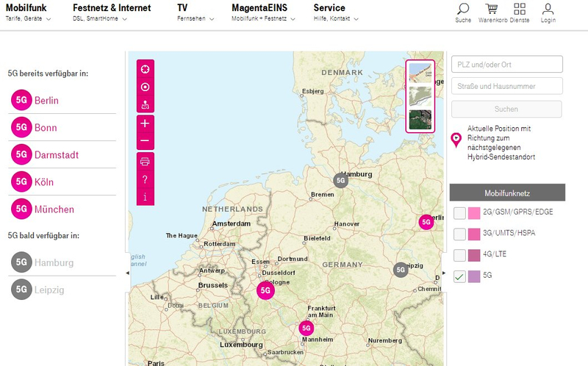Open map info 'i' button
The width and height of the screenshot is (588, 366).
tap(145, 196)
